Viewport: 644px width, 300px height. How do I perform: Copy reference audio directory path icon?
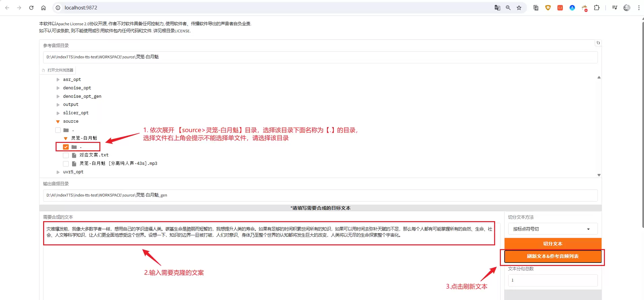[598, 43]
